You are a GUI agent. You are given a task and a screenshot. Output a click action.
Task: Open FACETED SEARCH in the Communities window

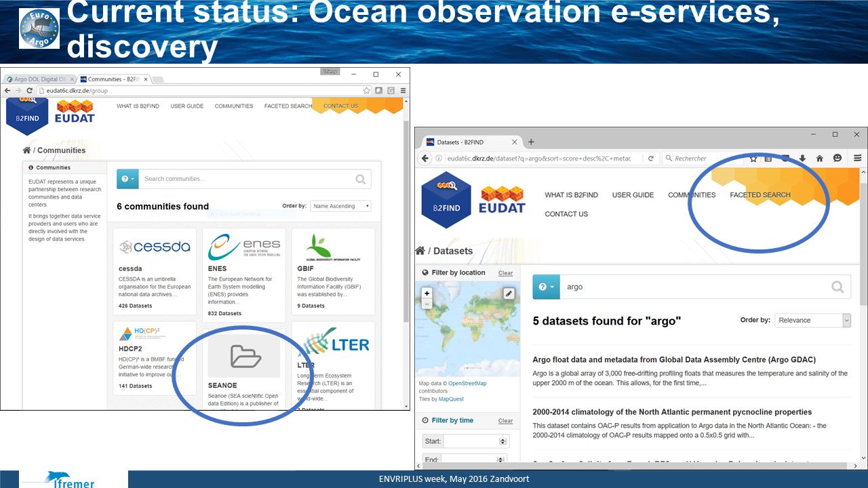(x=288, y=106)
